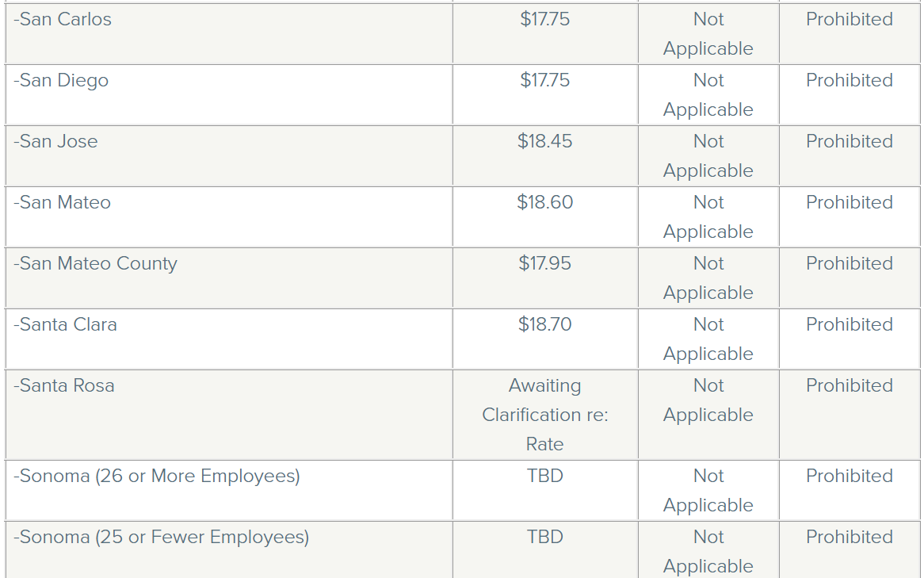The height and width of the screenshot is (578, 924).
Task: Select the $18.60 wage value
Action: click(x=544, y=203)
